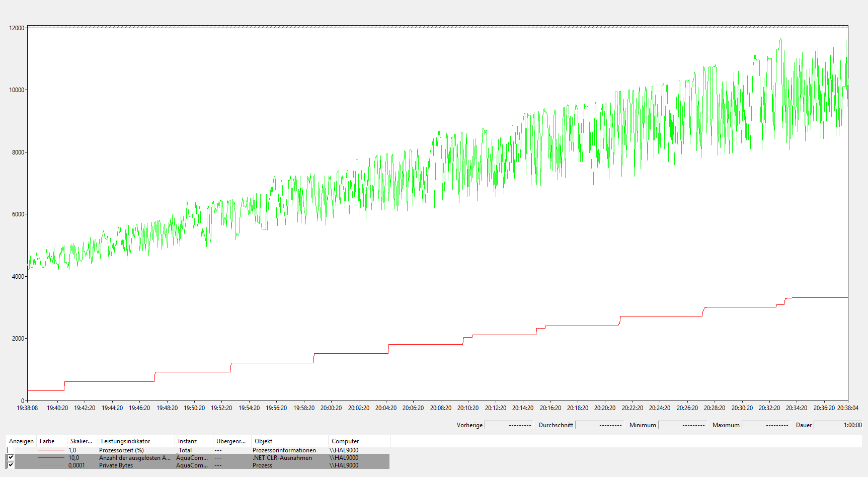The width and height of the screenshot is (868, 477).
Task: Click the Durchschnitt value field
Action: tap(599, 425)
